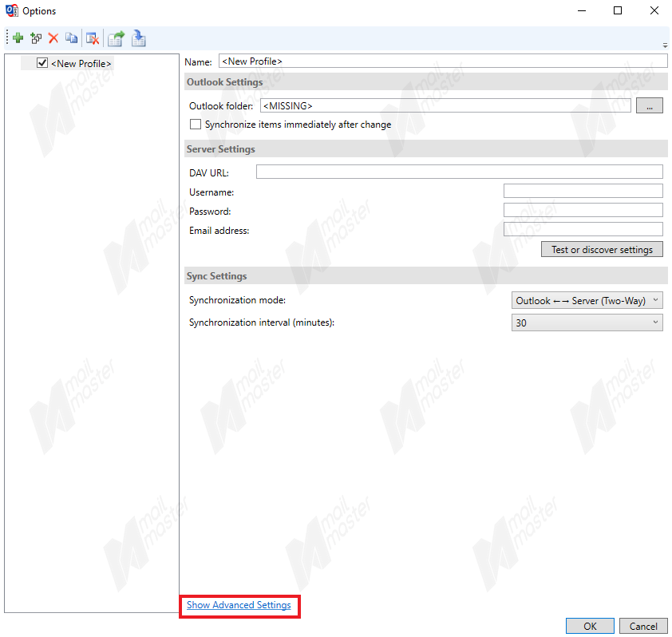Click the Options window app icon
The height and width of the screenshot is (637, 672).
pos(11,10)
